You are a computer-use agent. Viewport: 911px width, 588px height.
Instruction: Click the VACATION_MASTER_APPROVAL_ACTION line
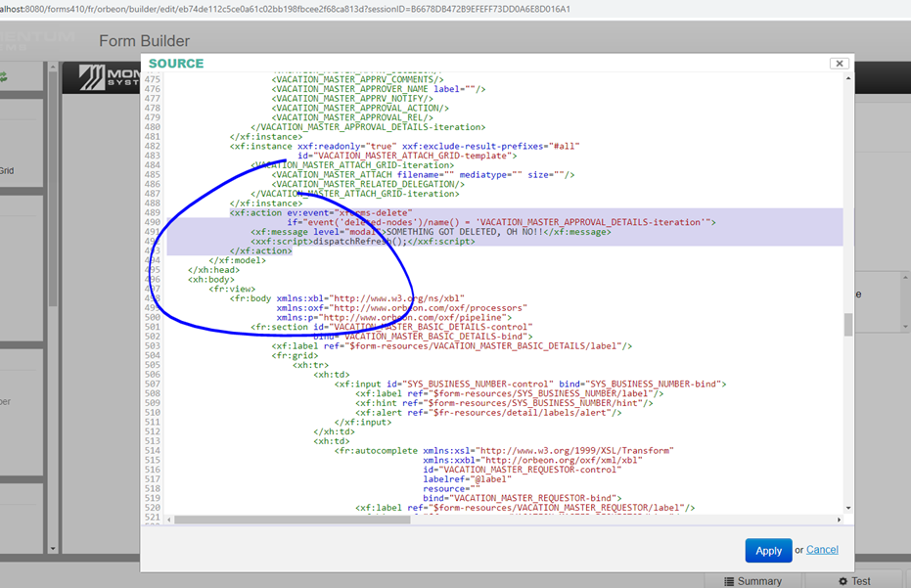[360, 108]
